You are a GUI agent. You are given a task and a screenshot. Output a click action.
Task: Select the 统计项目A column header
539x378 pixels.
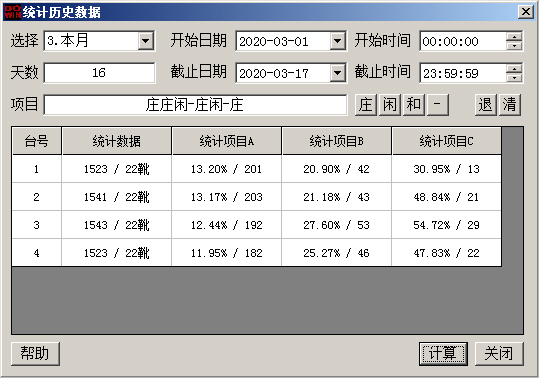click(x=227, y=141)
